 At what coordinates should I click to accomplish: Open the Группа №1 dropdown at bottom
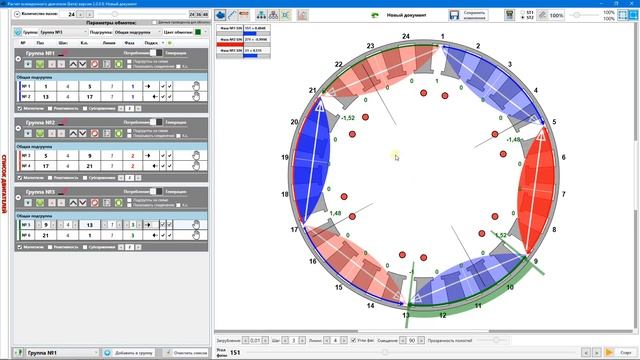62,353
